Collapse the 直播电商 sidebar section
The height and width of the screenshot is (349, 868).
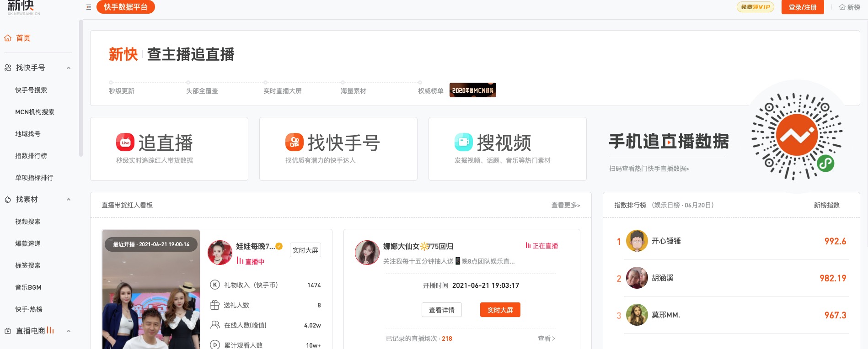coord(69,331)
